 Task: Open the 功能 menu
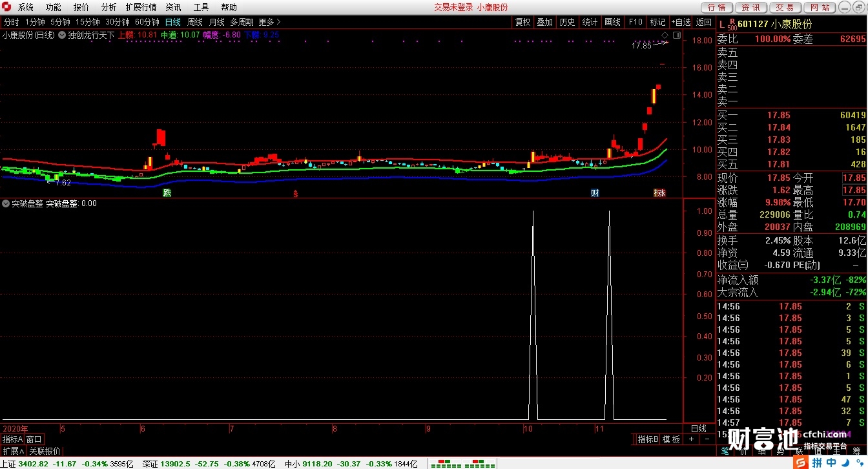pyautogui.click(x=54, y=7)
